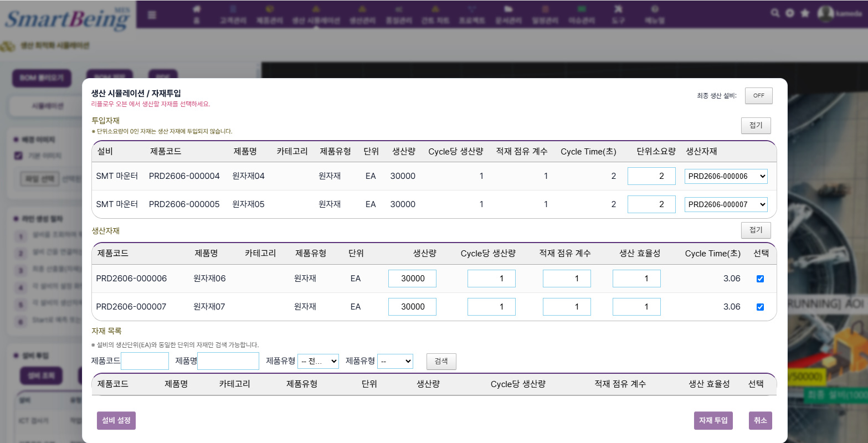Click the 설비 설정 button
868x443 pixels.
point(116,420)
